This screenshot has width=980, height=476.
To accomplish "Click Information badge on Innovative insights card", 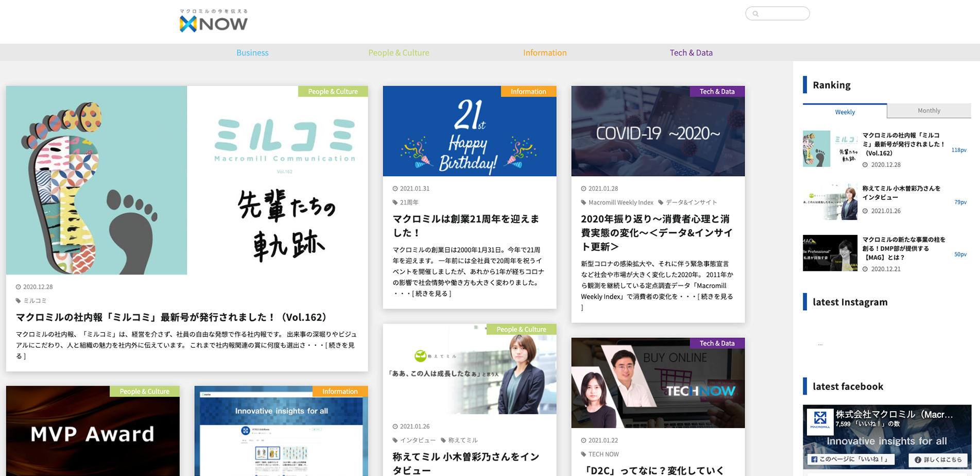I will 340,391.
